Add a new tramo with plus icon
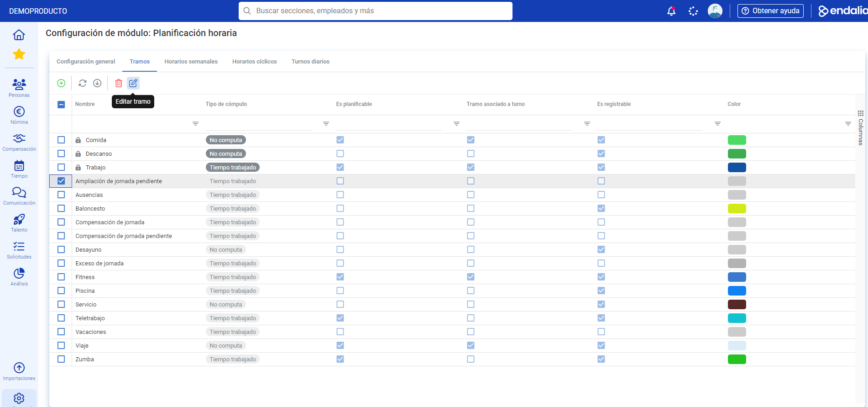Screen dimensions: 868x407 tap(61, 83)
